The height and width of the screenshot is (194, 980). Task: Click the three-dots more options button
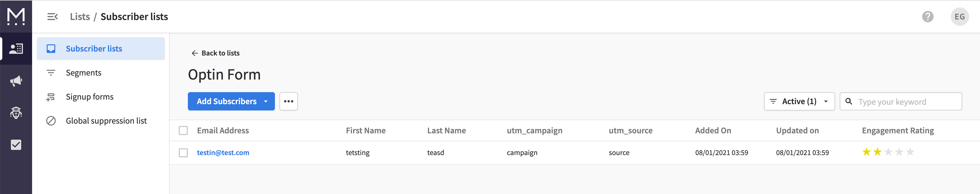(288, 101)
